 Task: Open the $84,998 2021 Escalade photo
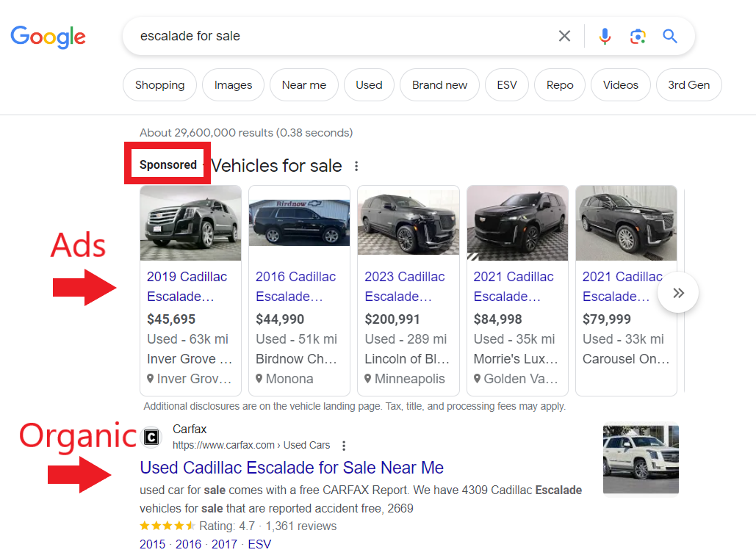(517, 223)
